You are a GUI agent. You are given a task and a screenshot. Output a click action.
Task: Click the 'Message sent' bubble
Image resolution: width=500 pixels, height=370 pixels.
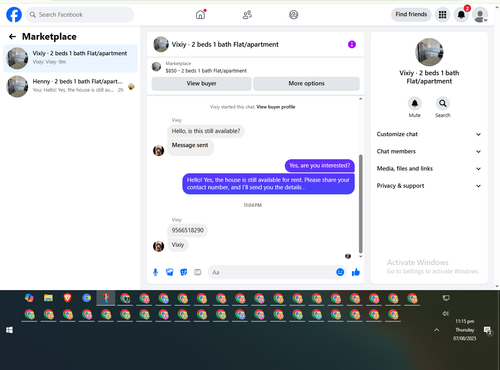190,147
